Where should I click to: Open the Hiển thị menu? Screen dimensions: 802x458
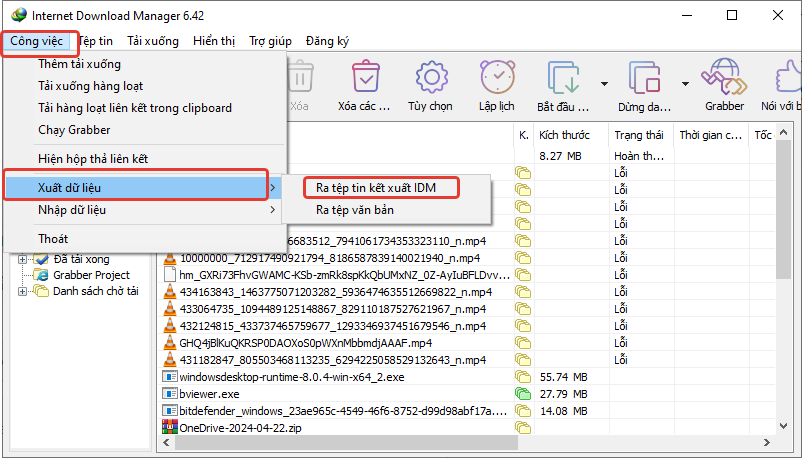click(214, 41)
